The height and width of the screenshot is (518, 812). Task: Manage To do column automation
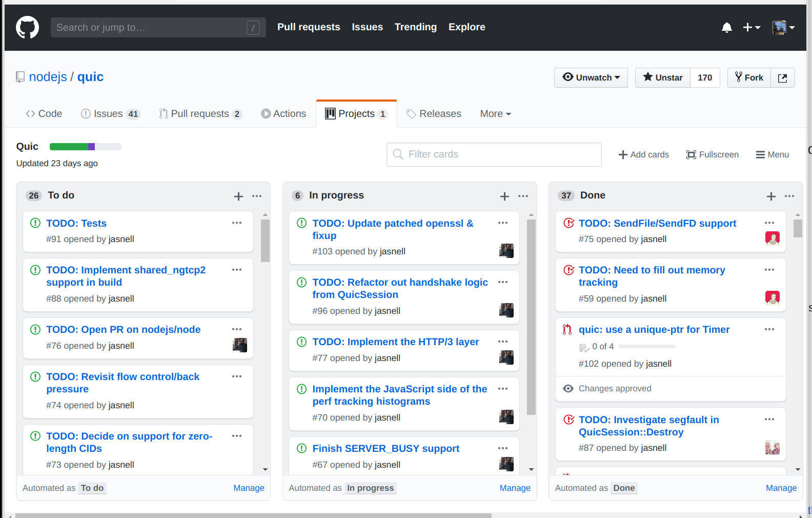[x=249, y=488]
